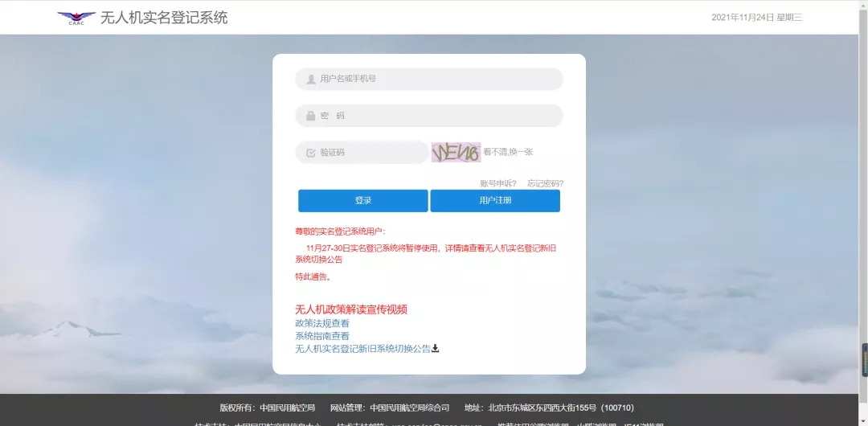Refresh captcha via 看不清,换一张 link

tap(508, 152)
